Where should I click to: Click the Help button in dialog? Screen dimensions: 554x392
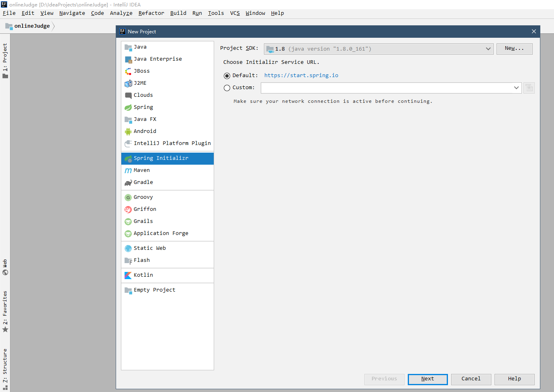pyautogui.click(x=514, y=379)
